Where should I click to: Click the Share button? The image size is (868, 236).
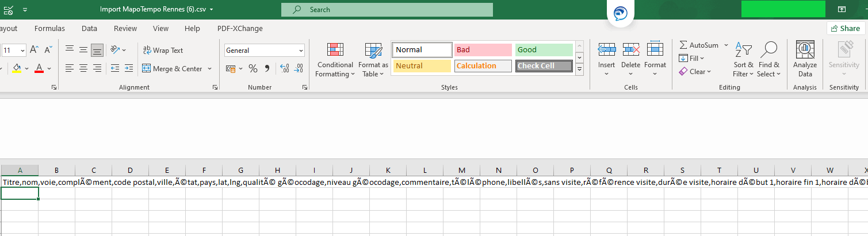(x=846, y=28)
